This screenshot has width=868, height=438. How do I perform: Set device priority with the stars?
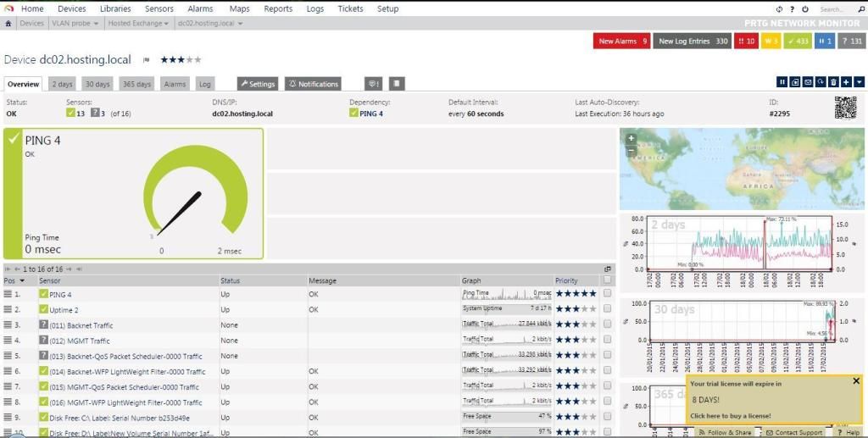pos(181,59)
